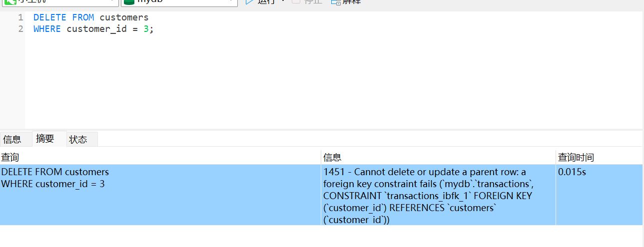The image size is (644, 247).
Task: Open the connection selector dropdown
Action: pyautogui.click(x=113, y=1)
